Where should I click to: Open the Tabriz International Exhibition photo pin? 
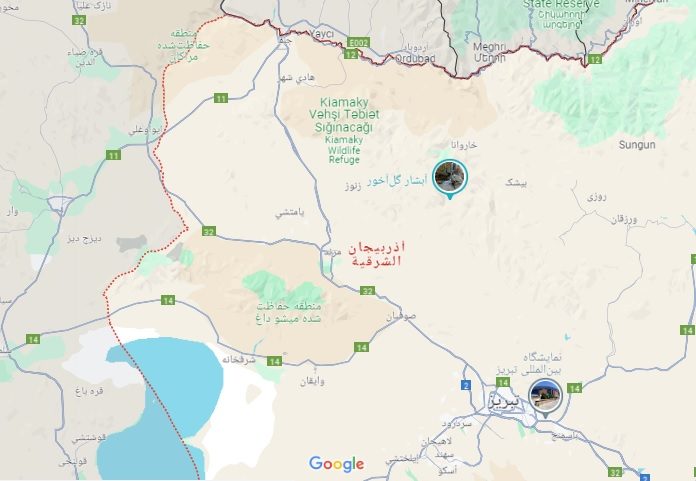click(546, 396)
